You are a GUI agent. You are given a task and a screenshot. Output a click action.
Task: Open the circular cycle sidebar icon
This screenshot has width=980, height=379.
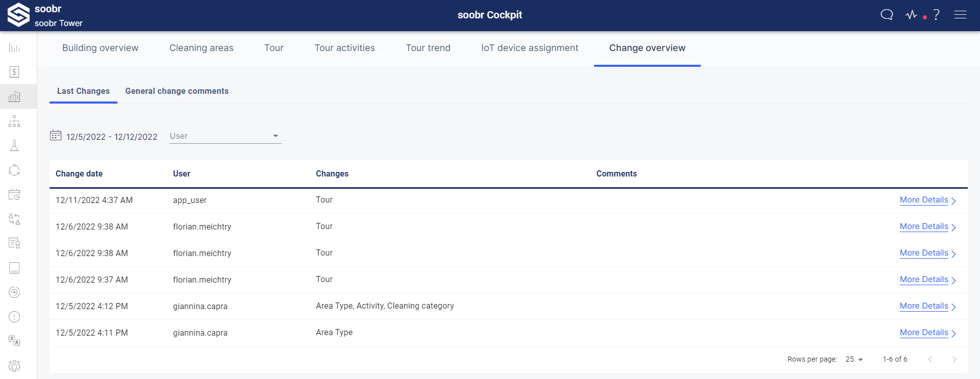pos(14,170)
